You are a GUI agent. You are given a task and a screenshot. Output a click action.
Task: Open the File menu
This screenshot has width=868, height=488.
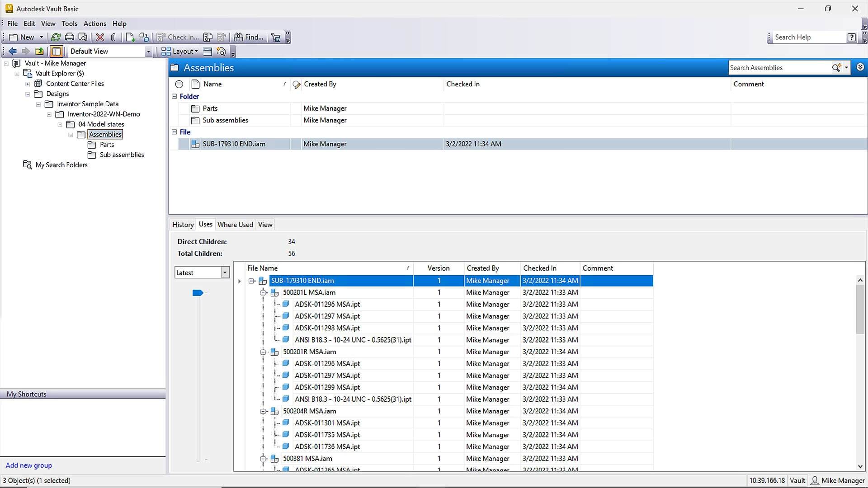point(13,23)
